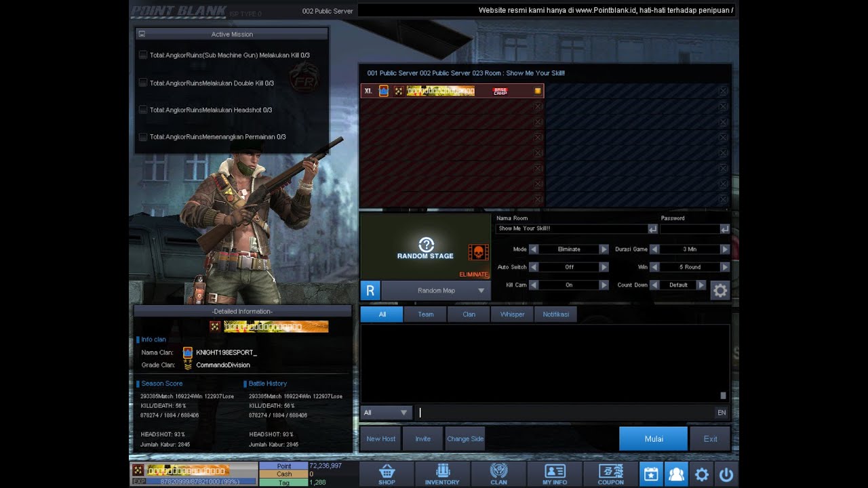Close the last blue team slot
This screenshot has width=868, height=488.
pyautogui.click(x=723, y=199)
